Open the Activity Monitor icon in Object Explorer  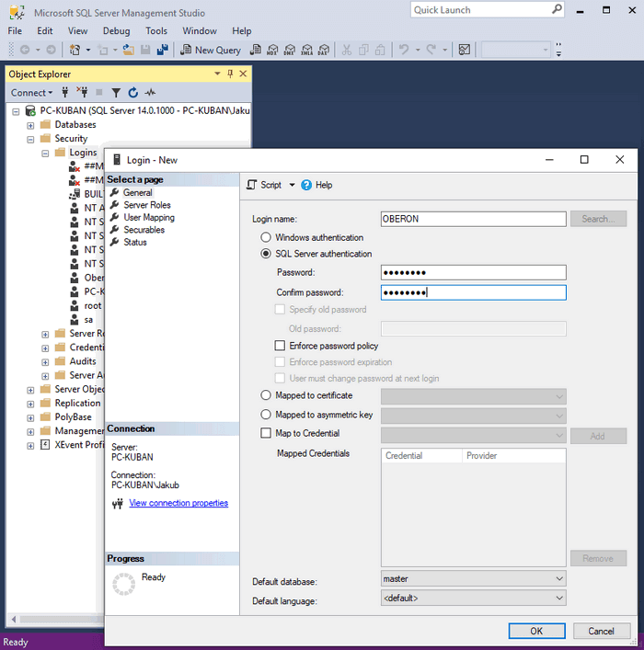(x=151, y=93)
